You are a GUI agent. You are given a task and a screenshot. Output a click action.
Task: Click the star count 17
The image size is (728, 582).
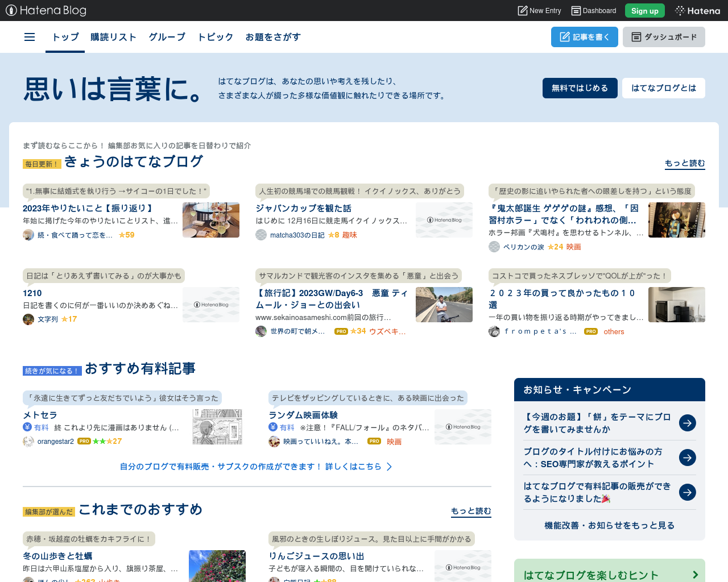[69, 319]
